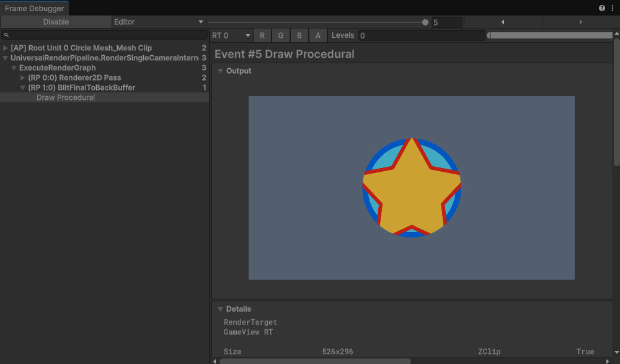
Task: Expand the Renderer2D Pass tree node
Action: point(23,78)
